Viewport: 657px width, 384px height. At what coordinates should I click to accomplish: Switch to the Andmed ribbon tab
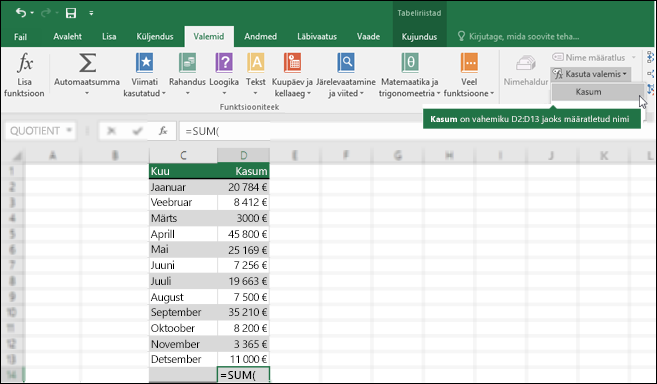[x=260, y=36]
